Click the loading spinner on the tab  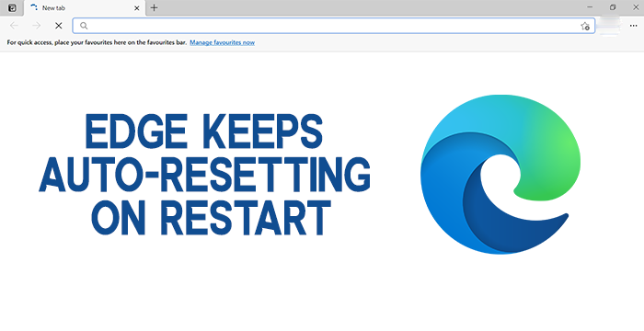[34, 7]
